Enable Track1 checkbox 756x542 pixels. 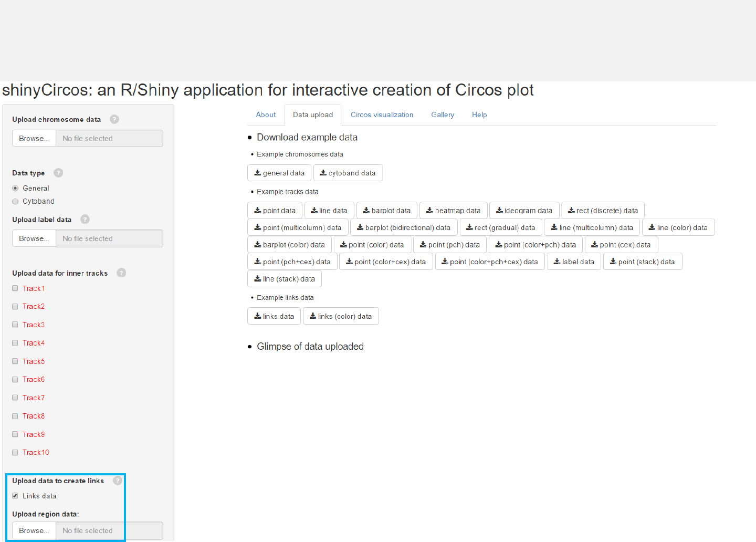coord(15,288)
